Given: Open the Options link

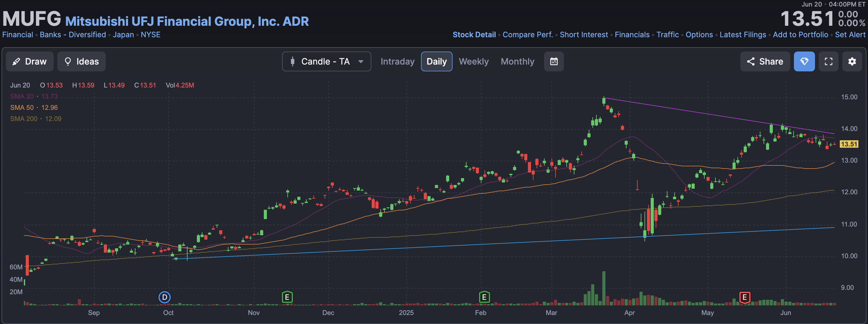Looking at the screenshot, I should pyautogui.click(x=699, y=35).
